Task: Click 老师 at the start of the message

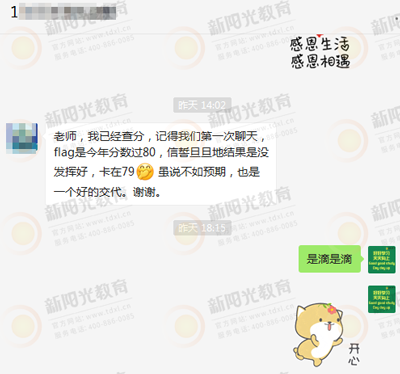Action: point(65,136)
